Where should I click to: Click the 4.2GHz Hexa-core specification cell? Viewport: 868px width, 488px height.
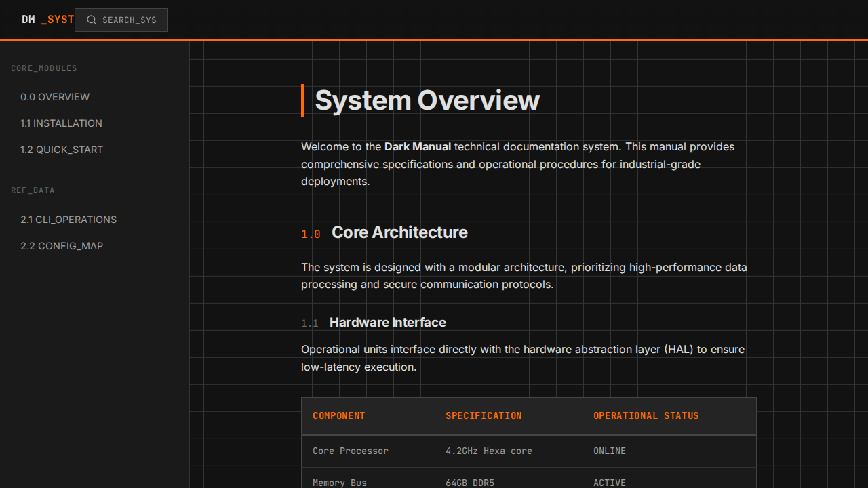point(488,451)
